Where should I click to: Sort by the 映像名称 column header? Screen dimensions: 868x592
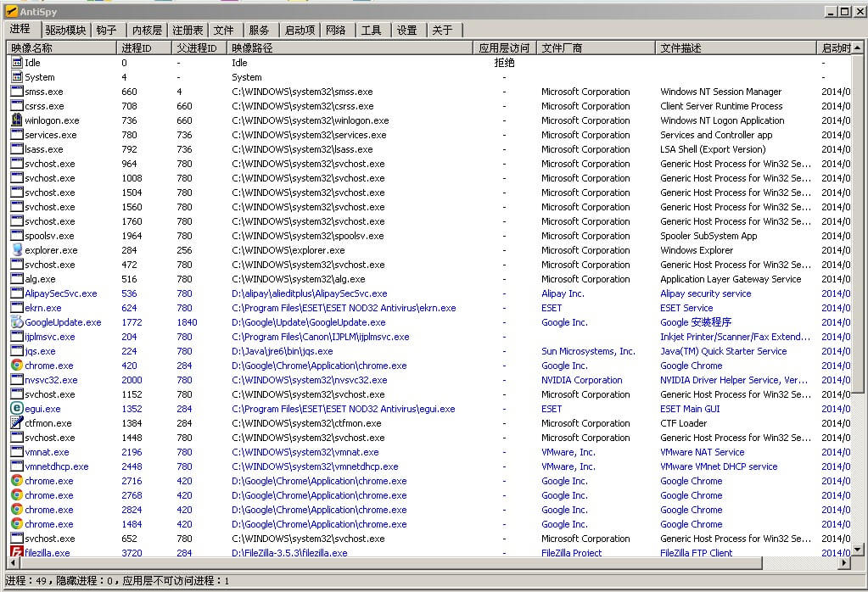point(61,48)
